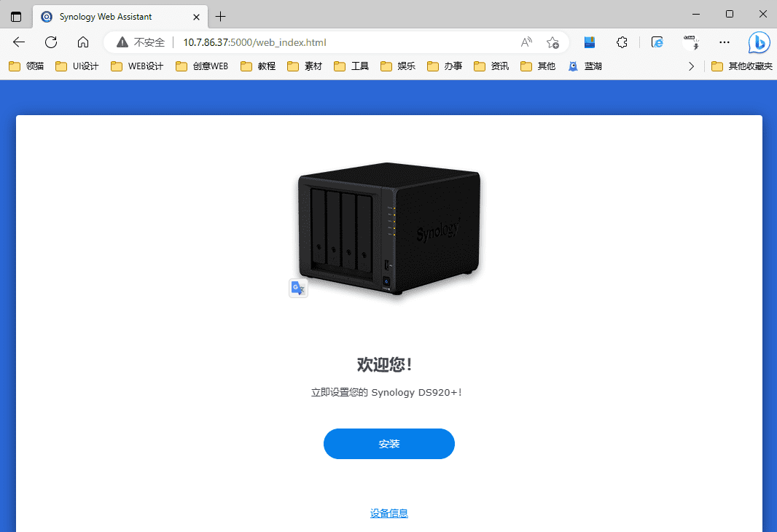Open the browser extensions puzzle icon

tap(622, 42)
